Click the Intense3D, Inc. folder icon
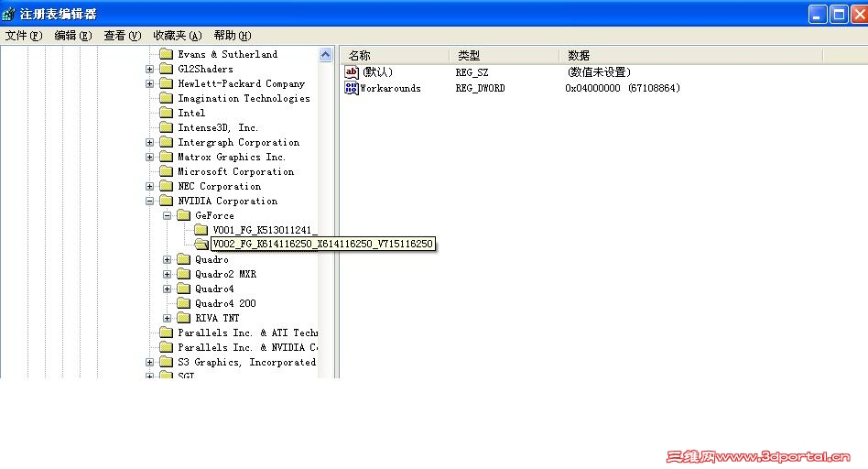The width and height of the screenshot is (868, 469). pyautogui.click(x=166, y=127)
